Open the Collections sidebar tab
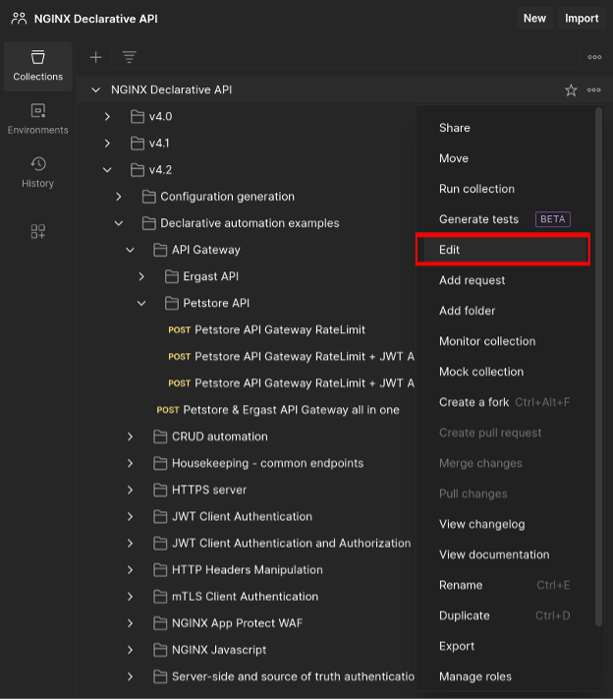 [38, 66]
